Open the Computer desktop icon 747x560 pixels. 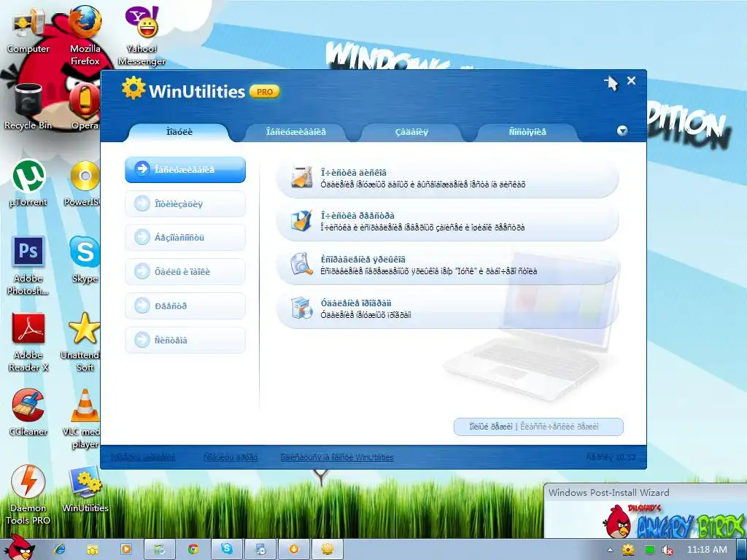28,31
